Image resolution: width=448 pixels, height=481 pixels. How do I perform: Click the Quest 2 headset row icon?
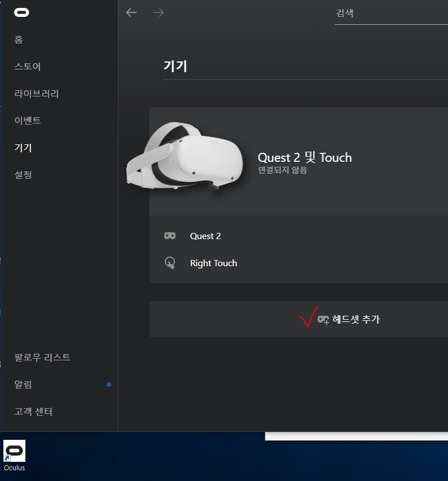pyautogui.click(x=170, y=236)
